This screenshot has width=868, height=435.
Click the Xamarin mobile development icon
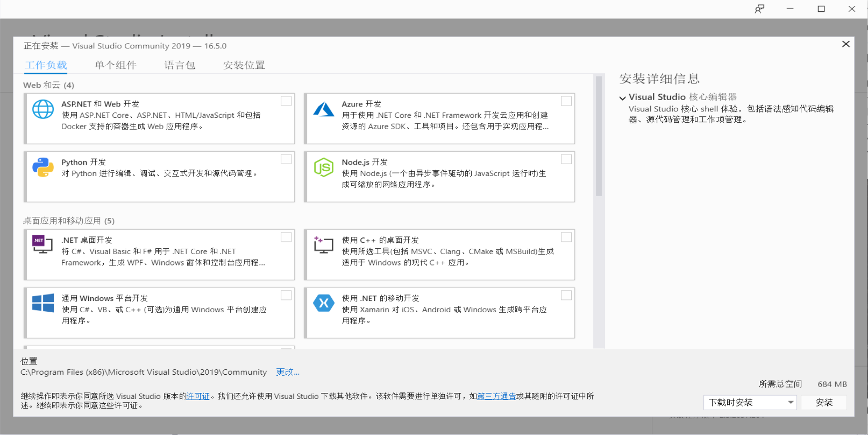point(324,303)
